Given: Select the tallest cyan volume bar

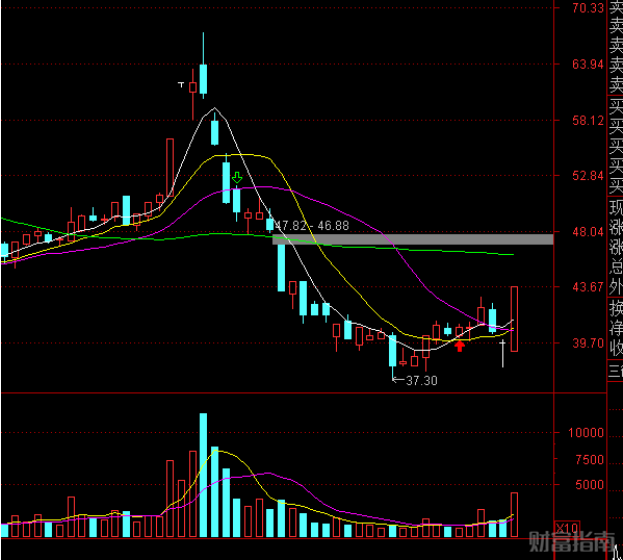Looking at the screenshot, I should pos(203,475).
